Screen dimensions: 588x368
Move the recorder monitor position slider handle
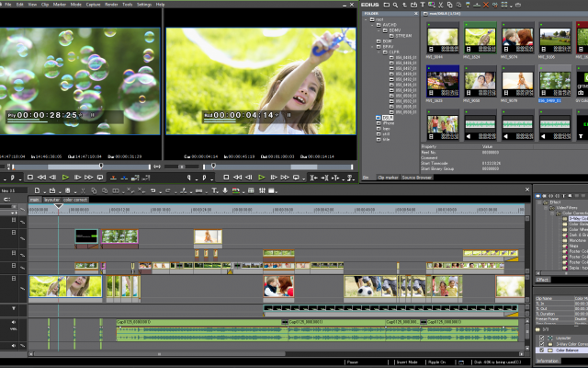click(213, 166)
